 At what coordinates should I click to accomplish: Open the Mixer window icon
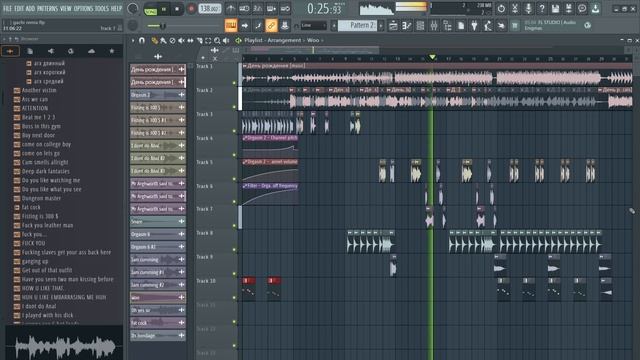tap(433, 26)
